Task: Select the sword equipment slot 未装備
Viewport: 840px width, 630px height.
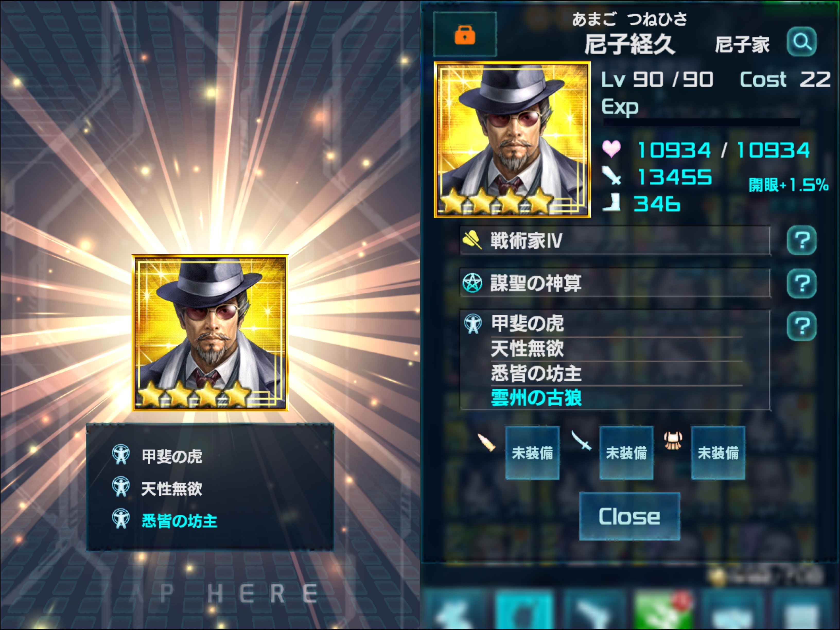Action: pyautogui.click(x=626, y=453)
